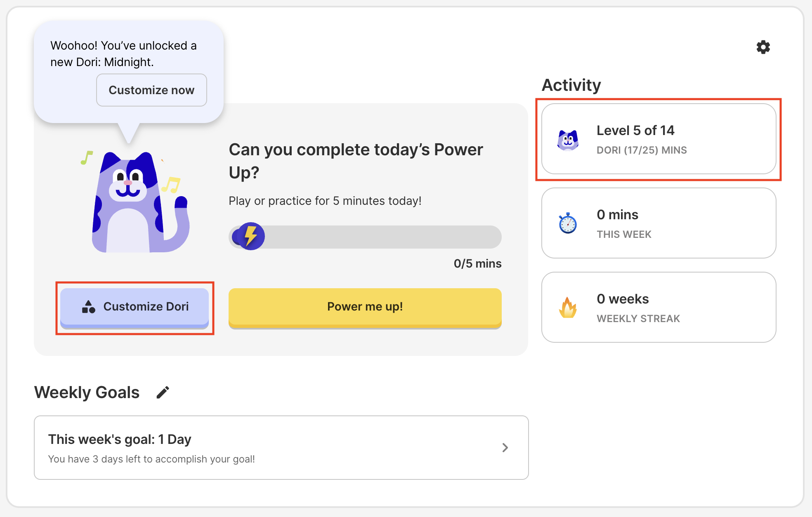Image resolution: width=812 pixels, height=517 pixels.
Task: Expand this week's goal chevron arrow
Action: pyautogui.click(x=505, y=448)
